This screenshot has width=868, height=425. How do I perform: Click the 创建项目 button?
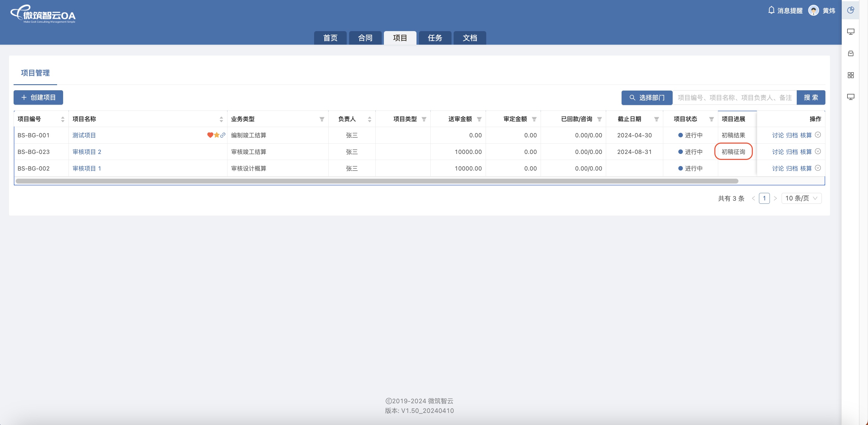tap(38, 98)
